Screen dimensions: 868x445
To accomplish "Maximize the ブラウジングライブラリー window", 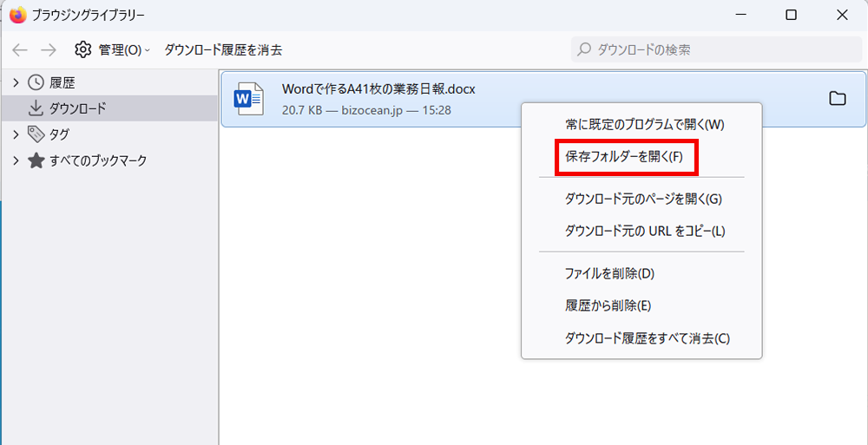I will (791, 16).
